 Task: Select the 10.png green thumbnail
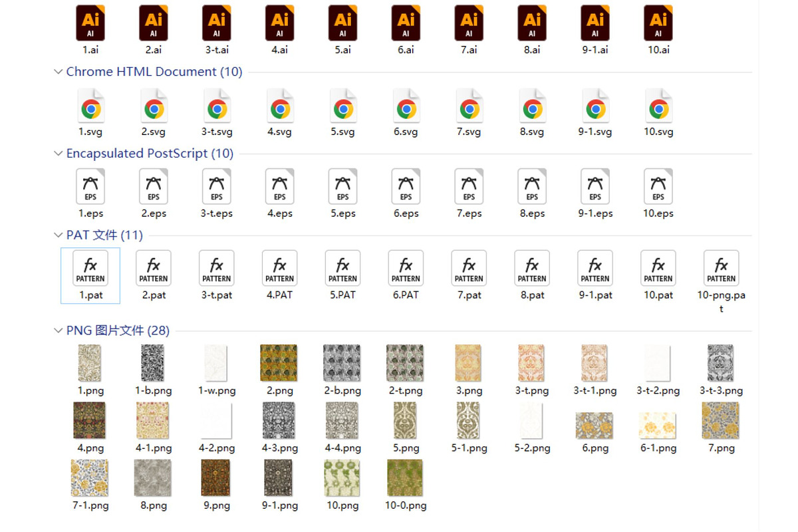(342, 478)
